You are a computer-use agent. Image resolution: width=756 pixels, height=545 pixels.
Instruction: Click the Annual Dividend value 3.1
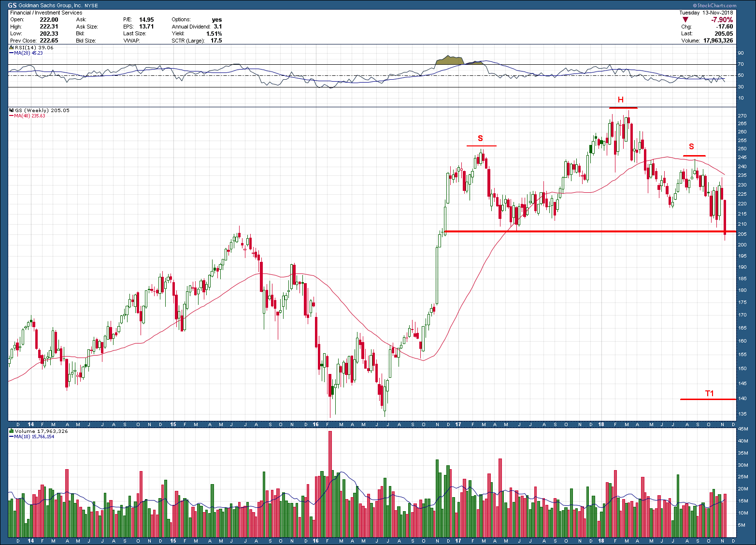point(218,27)
